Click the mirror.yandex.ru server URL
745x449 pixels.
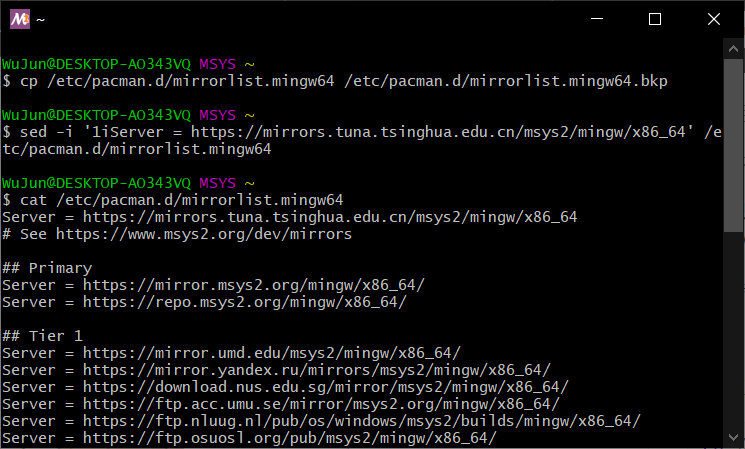tap(317, 370)
